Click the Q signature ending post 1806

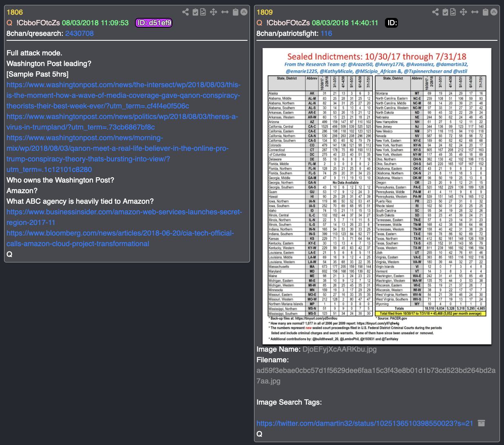point(9,254)
